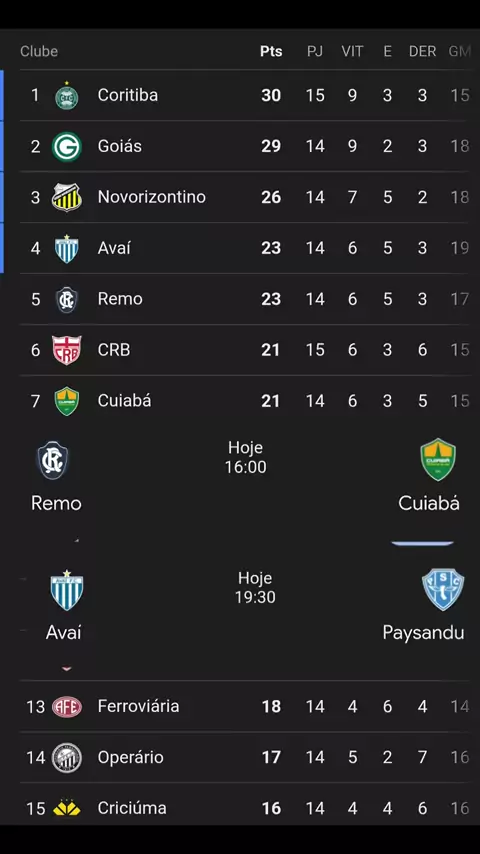Sort table by Pts column header
The height and width of the screenshot is (854, 480).
point(271,51)
